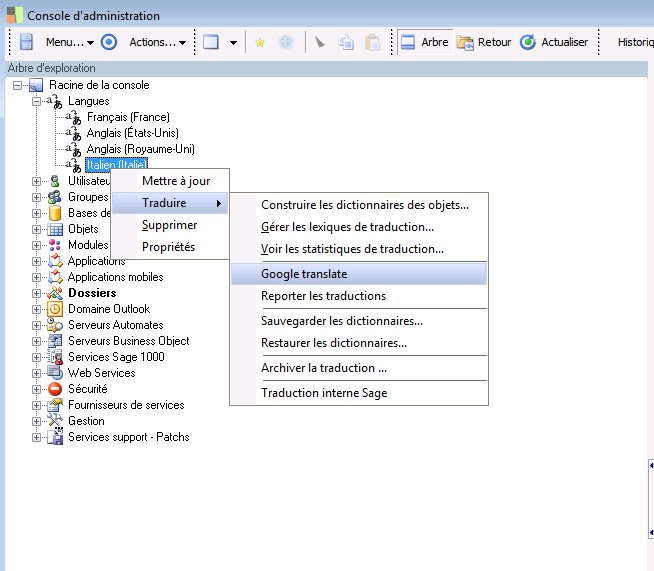Click the Serveurs Automates icon

pyautogui.click(x=55, y=325)
